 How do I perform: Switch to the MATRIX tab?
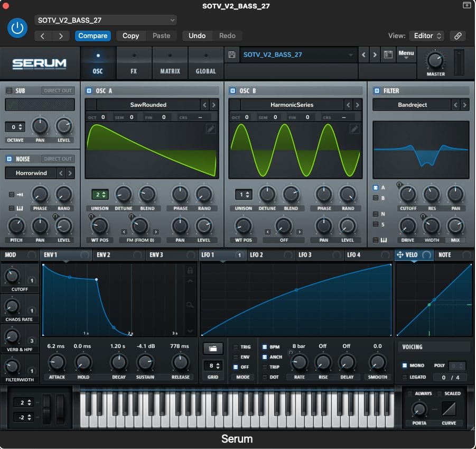coord(170,64)
